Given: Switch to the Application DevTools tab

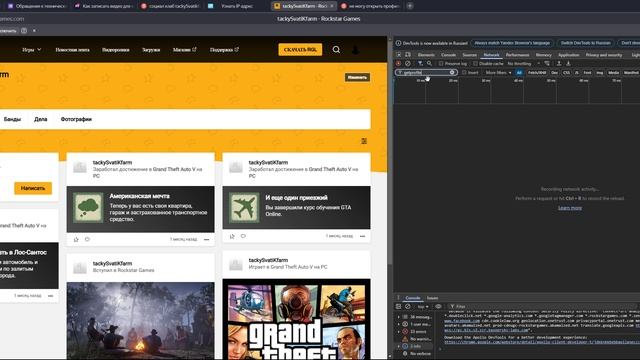Looking at the screenshot, I should [x=568, y=55].
